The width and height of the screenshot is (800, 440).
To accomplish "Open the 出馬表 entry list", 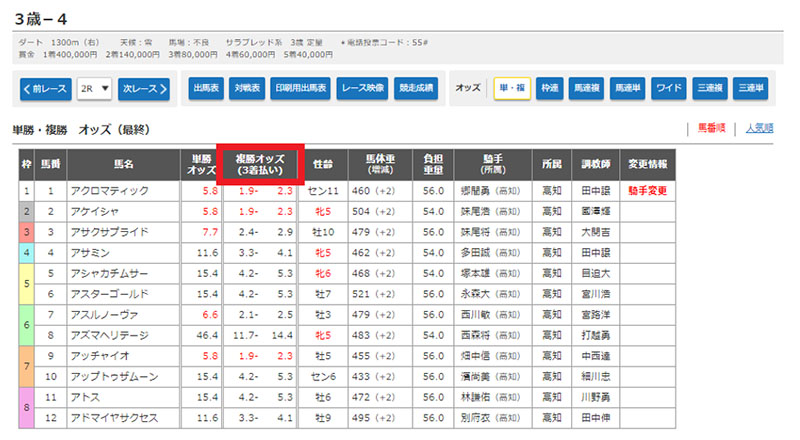I will [206, 88].
